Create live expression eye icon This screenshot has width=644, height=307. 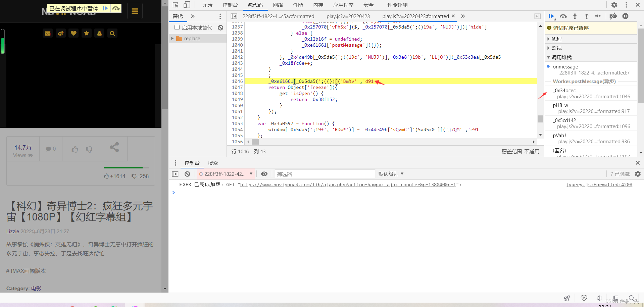264,174
